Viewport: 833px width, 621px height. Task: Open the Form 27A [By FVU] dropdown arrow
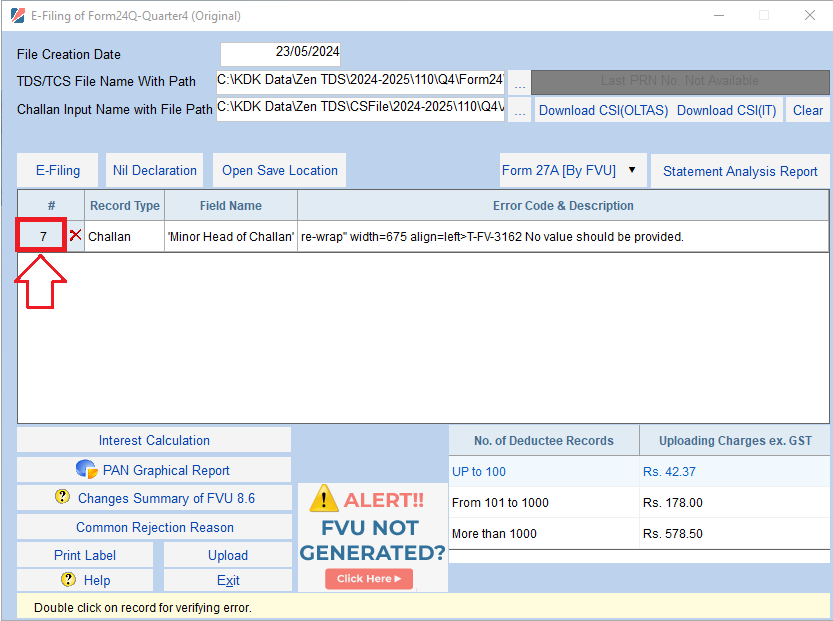(632, 170)
